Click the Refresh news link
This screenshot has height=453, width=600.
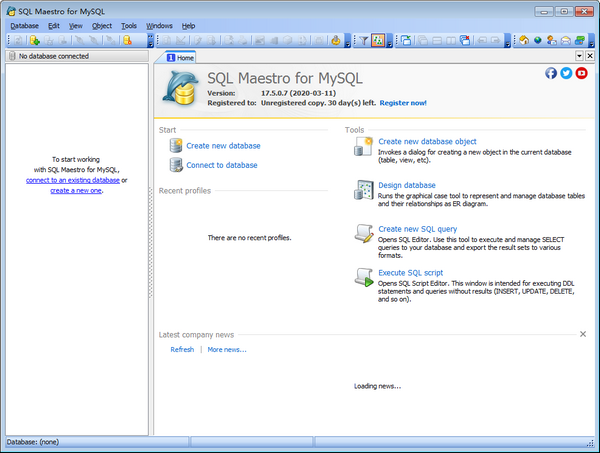[182, 350]
